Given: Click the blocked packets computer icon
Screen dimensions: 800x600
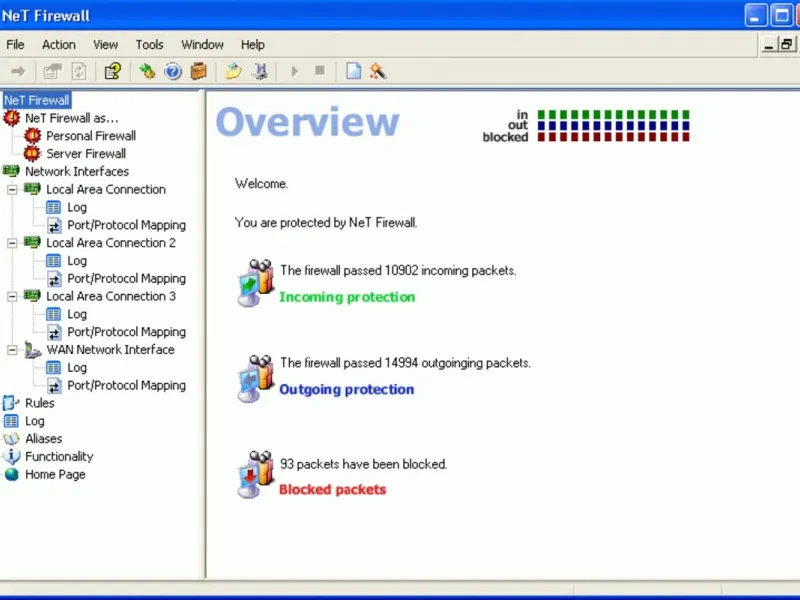Looking at the screenshot, I should coord(256,474).
